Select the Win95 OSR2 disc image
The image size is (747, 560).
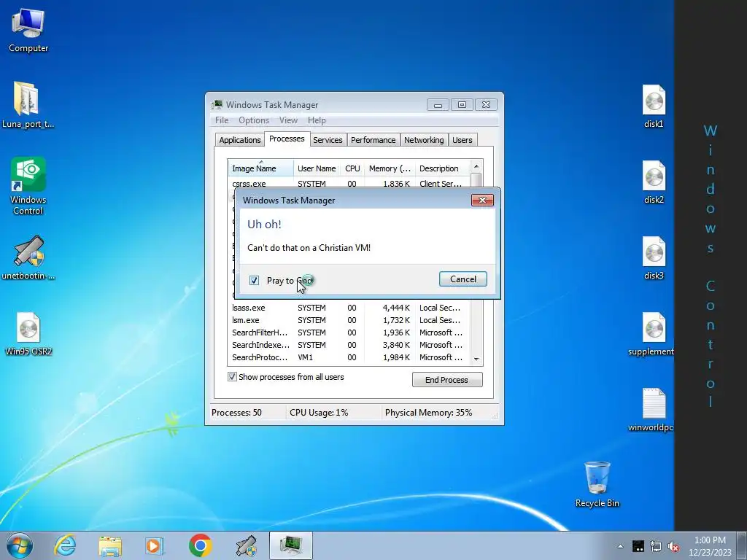tap(28, 334)
